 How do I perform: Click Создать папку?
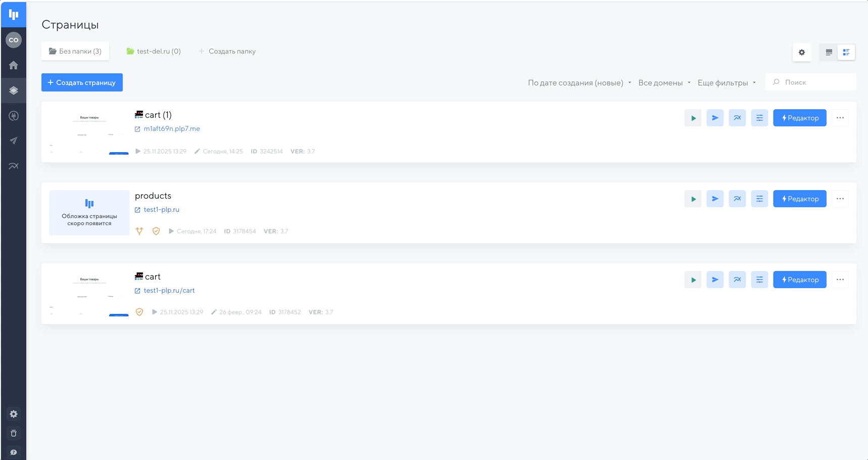pos(227,51)
